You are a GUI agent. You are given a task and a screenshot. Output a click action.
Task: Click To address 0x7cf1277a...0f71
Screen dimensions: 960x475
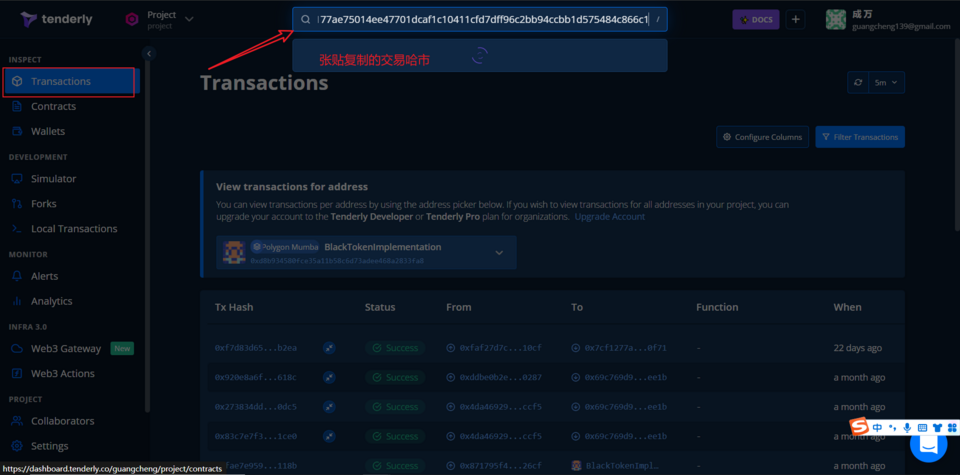coord(625,348)
